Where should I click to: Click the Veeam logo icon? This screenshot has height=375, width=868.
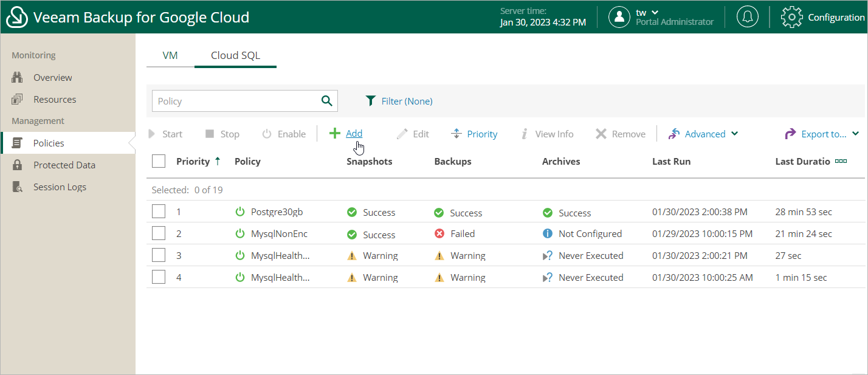point(17,17)
